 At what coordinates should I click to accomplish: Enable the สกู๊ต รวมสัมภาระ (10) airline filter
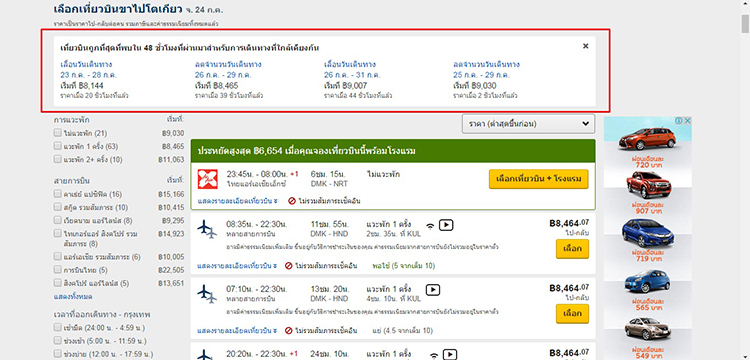tap(57, 207)
